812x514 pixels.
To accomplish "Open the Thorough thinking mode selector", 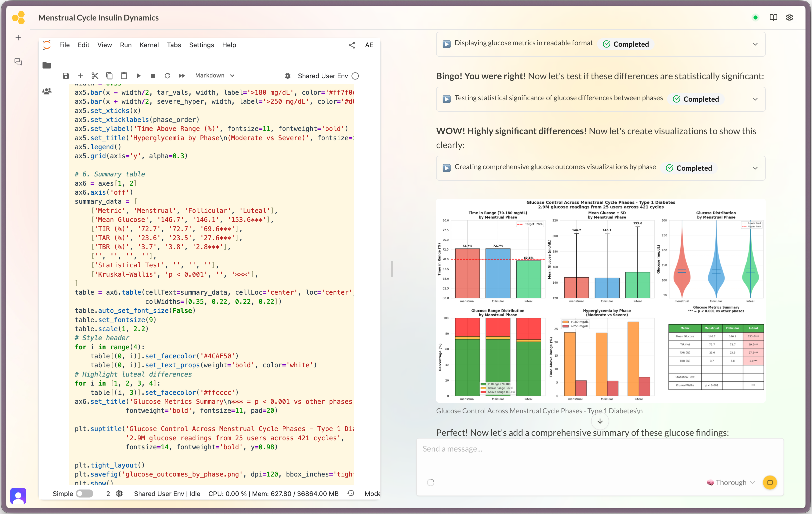I will (730, 482).
